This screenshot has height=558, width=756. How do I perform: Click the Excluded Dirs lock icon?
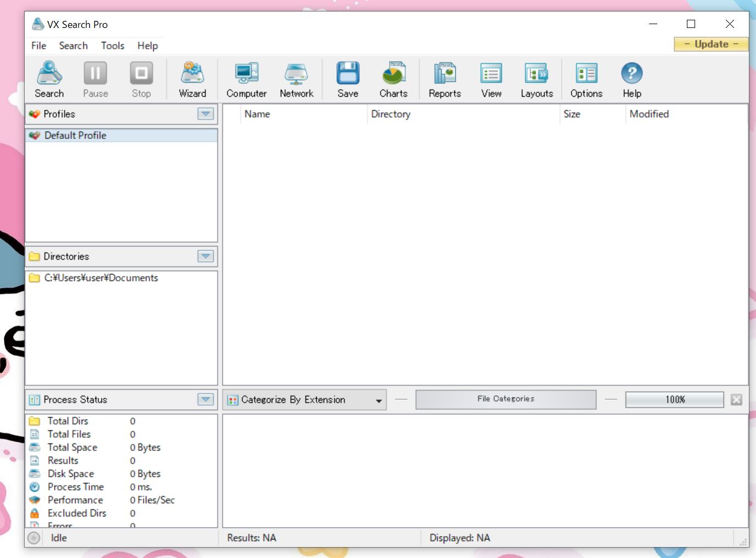tap(35, 513)
